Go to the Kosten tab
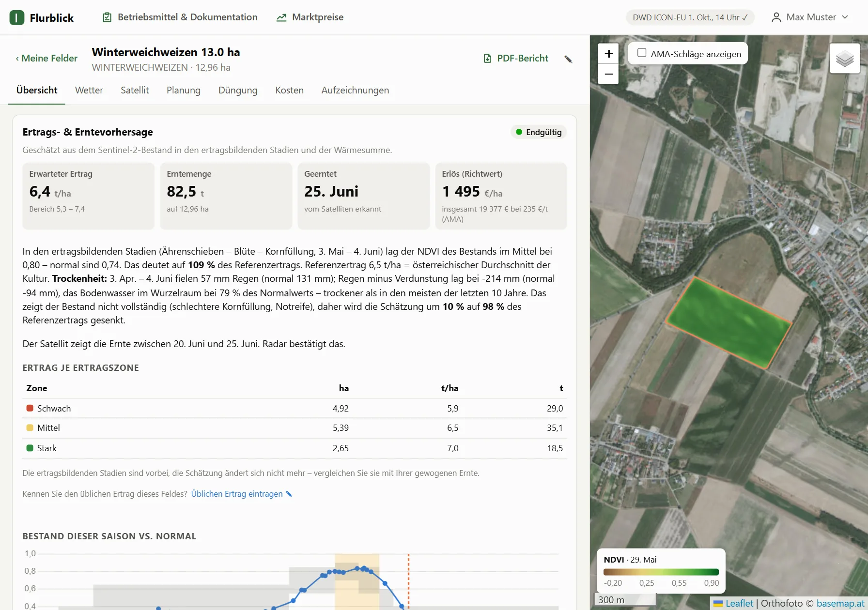 coord(289,91)
